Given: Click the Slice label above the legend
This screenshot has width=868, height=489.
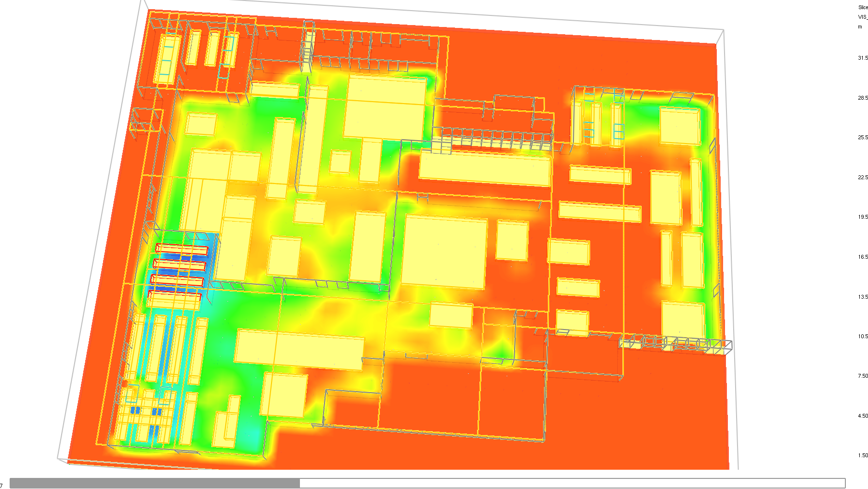Looking at the screenshot, I should tap(863, 7).
